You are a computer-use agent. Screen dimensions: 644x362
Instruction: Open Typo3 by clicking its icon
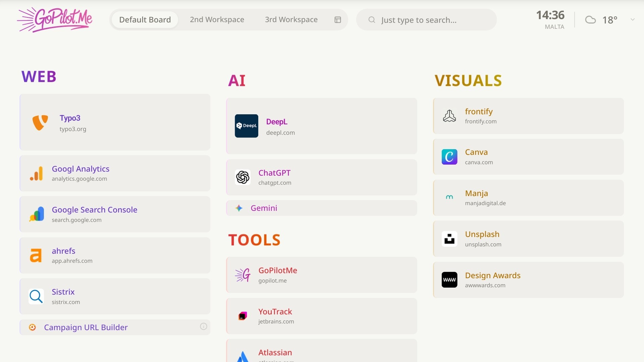pyautogui.click(x=40, y=122)
